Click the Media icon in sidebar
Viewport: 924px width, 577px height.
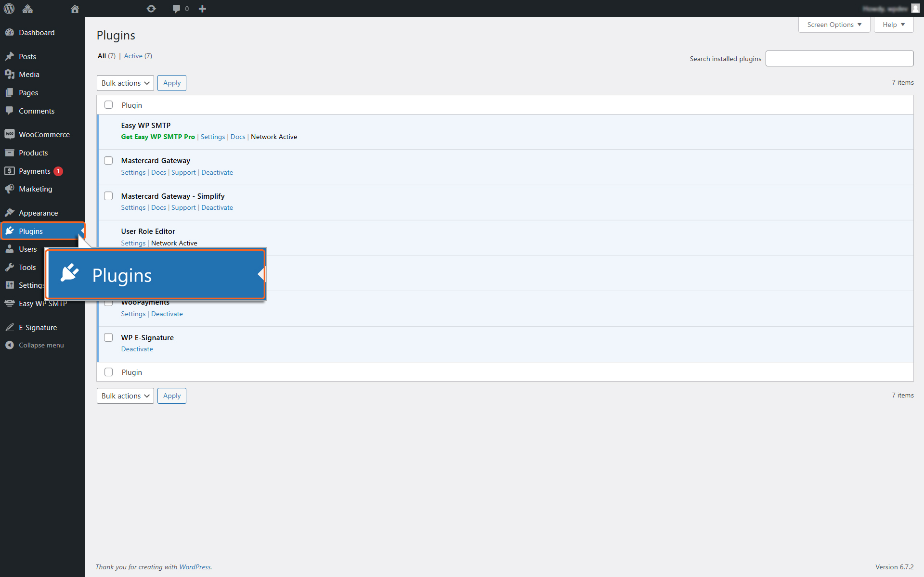[10, 74]
